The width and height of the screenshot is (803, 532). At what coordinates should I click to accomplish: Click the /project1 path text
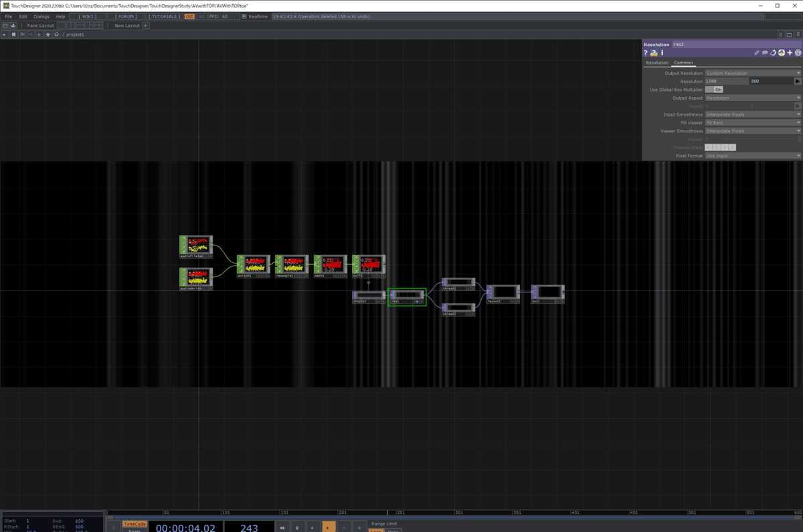74,34
